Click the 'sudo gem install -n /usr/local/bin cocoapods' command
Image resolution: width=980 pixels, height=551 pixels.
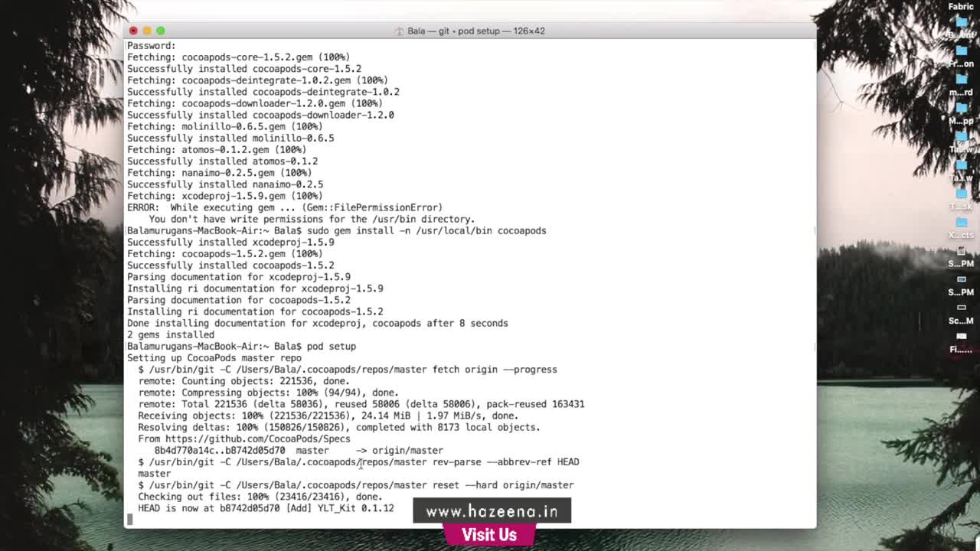(x=426, y=230)
